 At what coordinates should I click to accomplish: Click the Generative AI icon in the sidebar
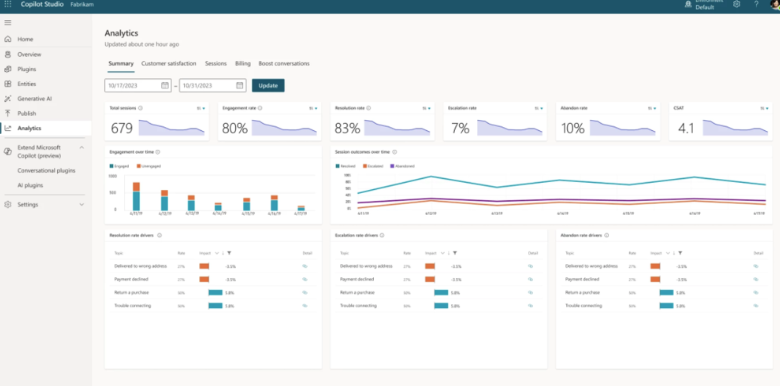point(7,98)
